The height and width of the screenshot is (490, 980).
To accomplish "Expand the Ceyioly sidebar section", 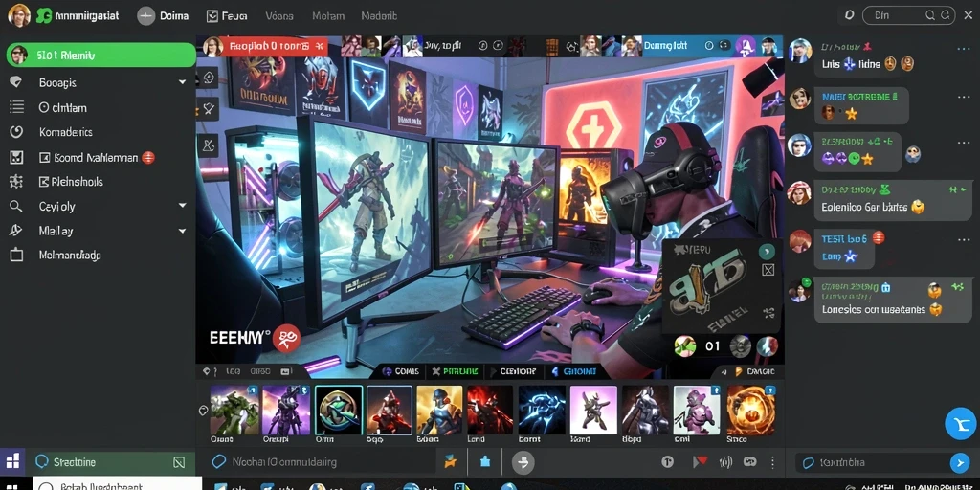I will (x=182, y=206).
